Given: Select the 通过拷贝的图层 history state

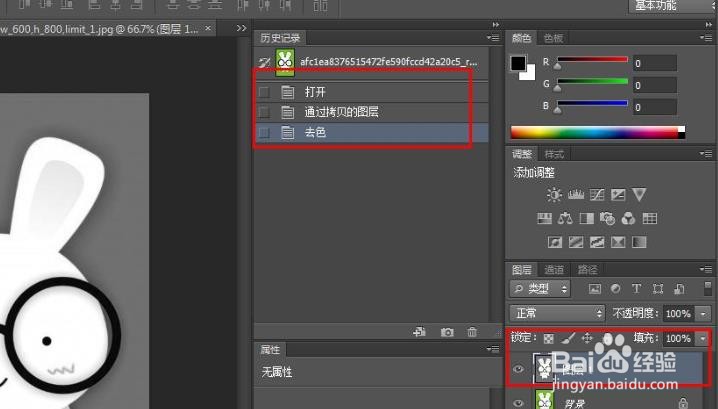Looking at the screenshot, I should point(372,112).
